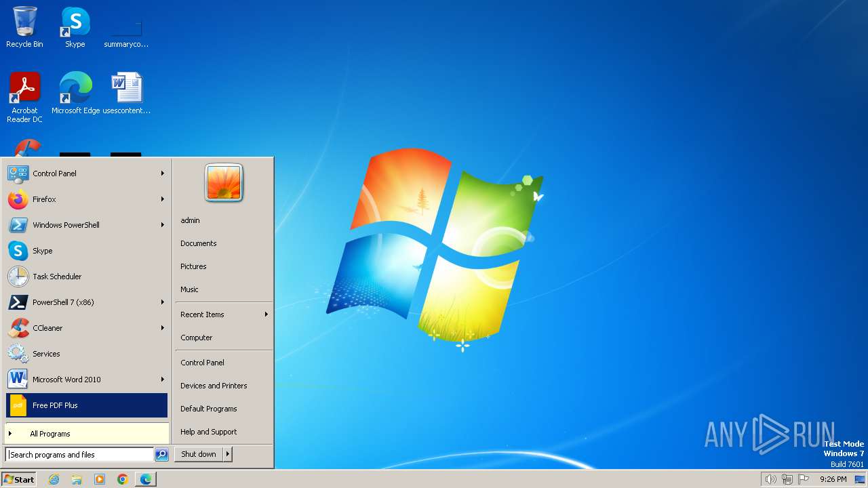Launch Free PDF Plus from Start menu

[x=87, y=405]
